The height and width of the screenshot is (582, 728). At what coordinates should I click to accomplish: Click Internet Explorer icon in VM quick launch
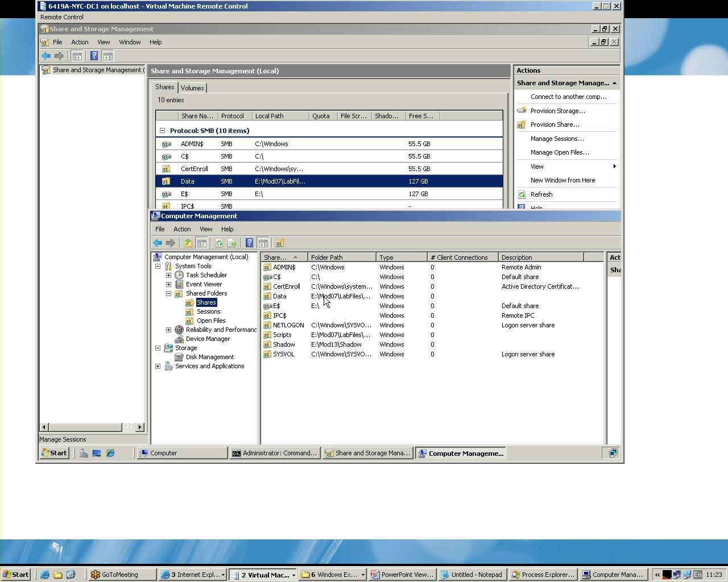tap(110, 453)
